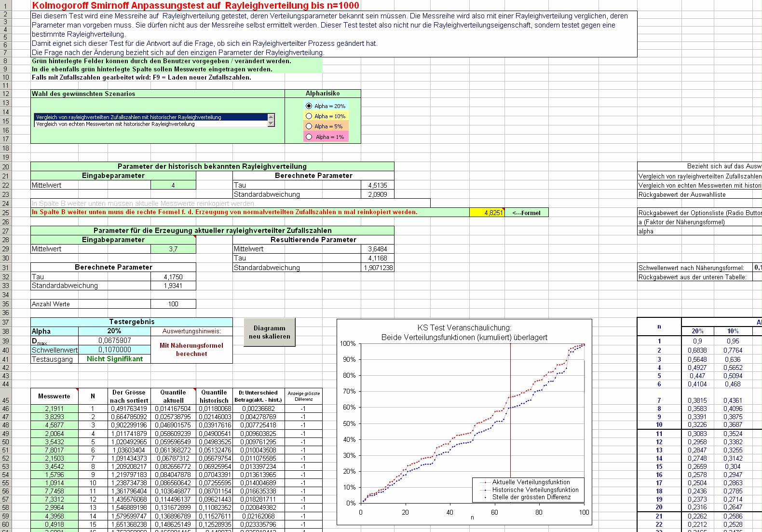Click the 'Messwerte' column heading cell
The height and width of the screenshot is (532, 762).
click(x=54, y=396)
